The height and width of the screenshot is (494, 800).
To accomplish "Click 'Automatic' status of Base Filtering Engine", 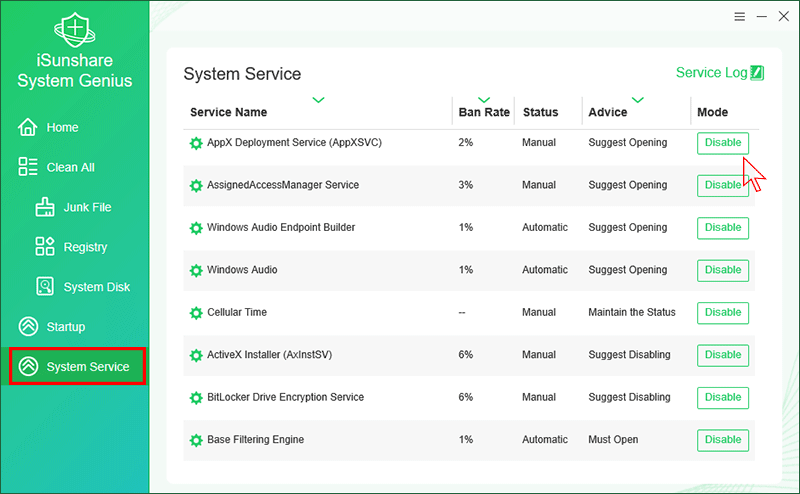I will click(544, 439).
